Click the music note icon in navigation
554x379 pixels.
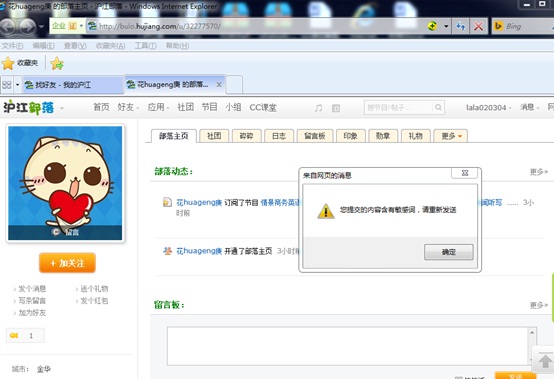click(318, 108)
